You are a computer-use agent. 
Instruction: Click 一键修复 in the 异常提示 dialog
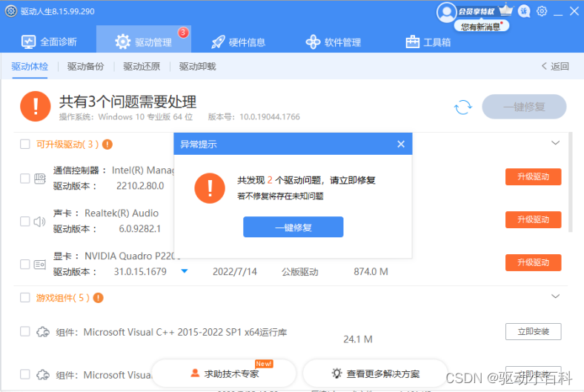point(293,227)
